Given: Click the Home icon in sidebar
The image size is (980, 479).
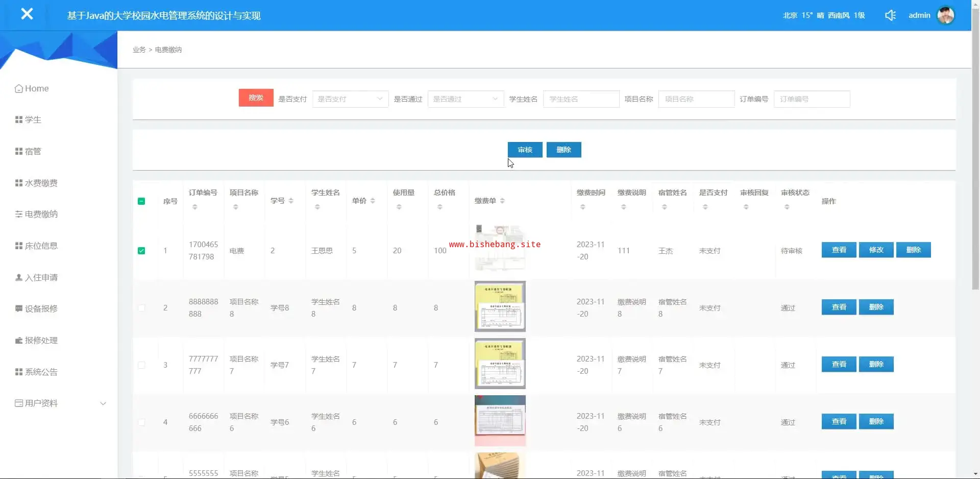Looking at the screenshot, I should (x=19, y=89).
